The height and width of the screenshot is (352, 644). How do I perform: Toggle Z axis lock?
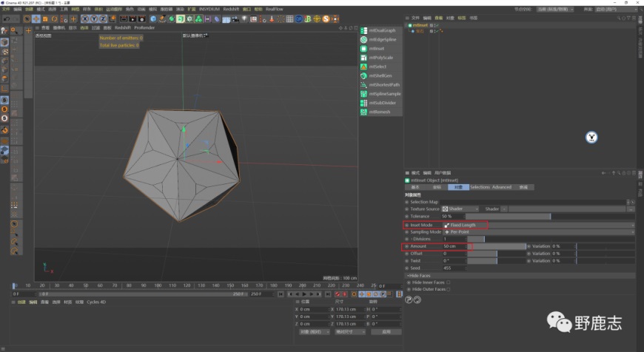pyautogui.click(x=103, y=19)
